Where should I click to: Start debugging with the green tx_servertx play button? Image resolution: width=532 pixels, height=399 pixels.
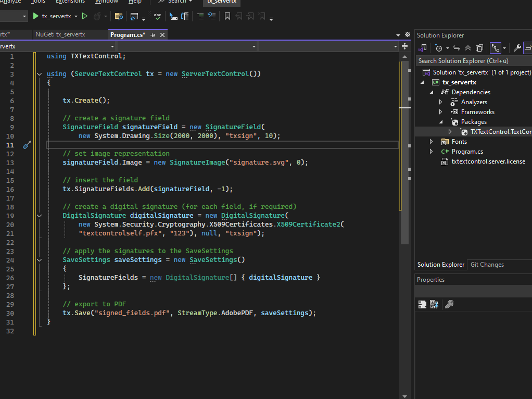point(36,16)
